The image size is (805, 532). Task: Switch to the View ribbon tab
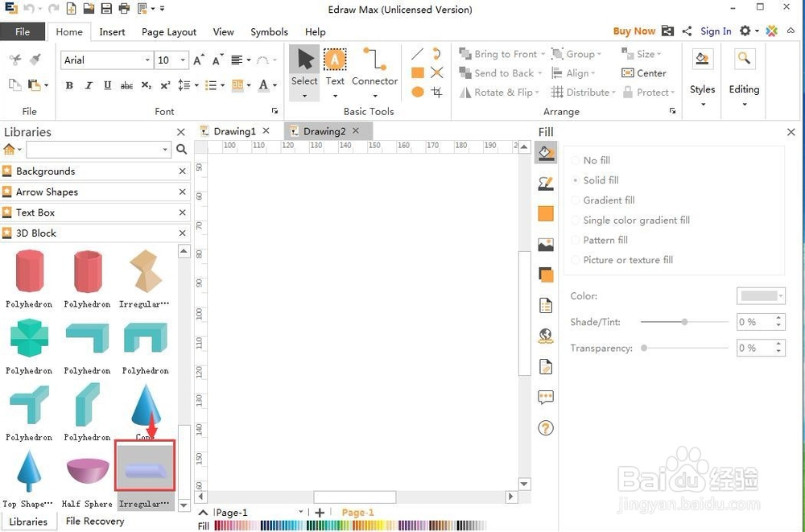tap(223, 32)
